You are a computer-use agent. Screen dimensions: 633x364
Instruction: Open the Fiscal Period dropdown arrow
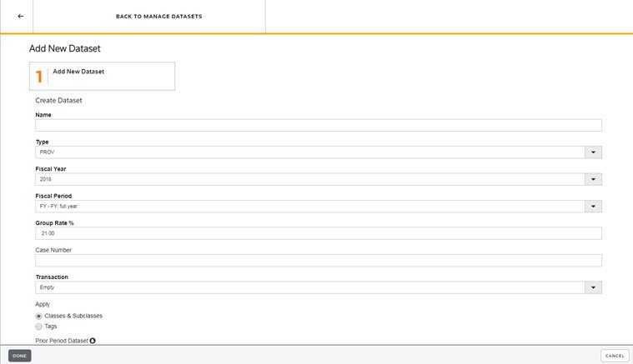(593, 207)
